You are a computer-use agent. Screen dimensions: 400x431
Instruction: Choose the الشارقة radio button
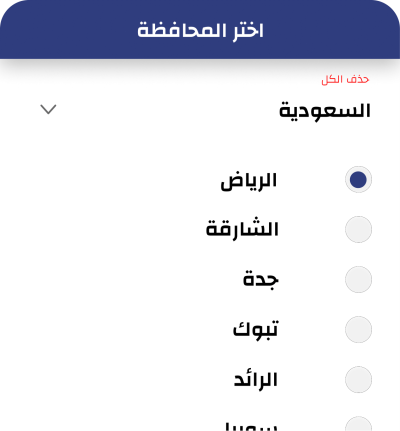point(358,229)
